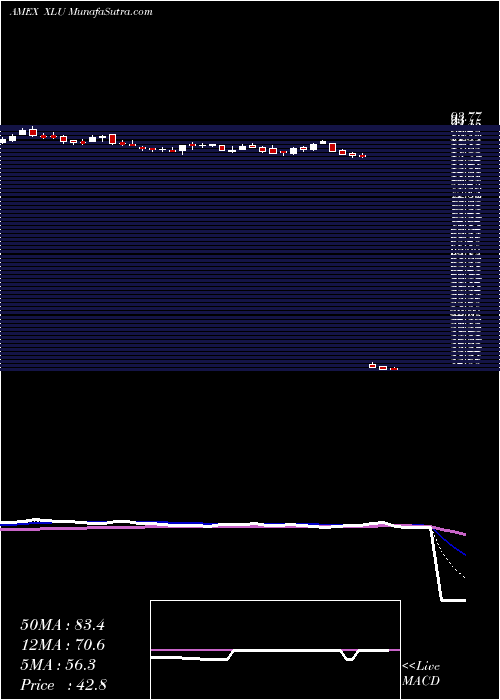
Task: Click the Price : 42.8 readout
Action: 63,685
